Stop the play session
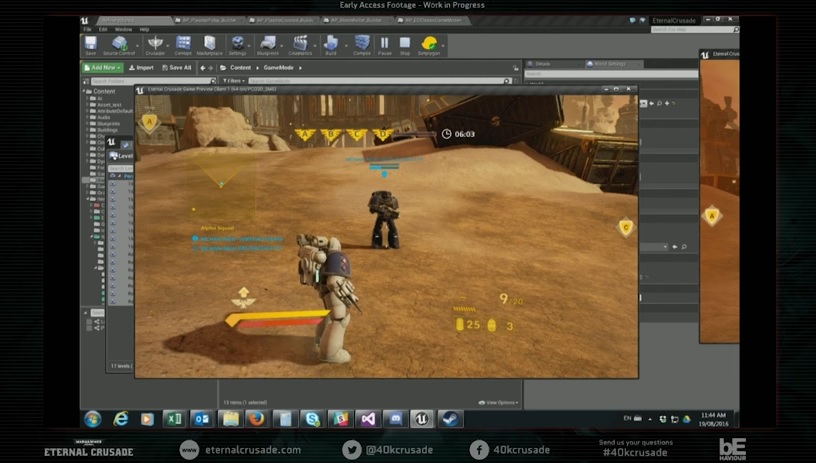 point(404,45)
